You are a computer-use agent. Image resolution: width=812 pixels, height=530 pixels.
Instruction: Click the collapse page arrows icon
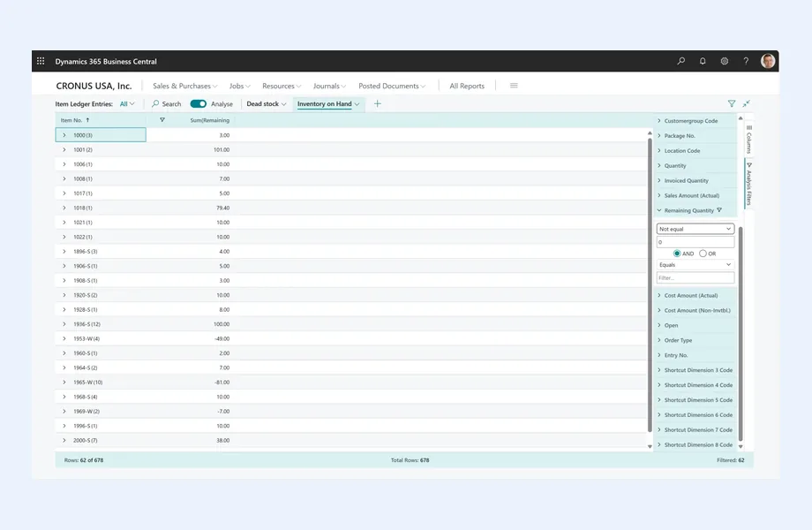tap(746, 103)
